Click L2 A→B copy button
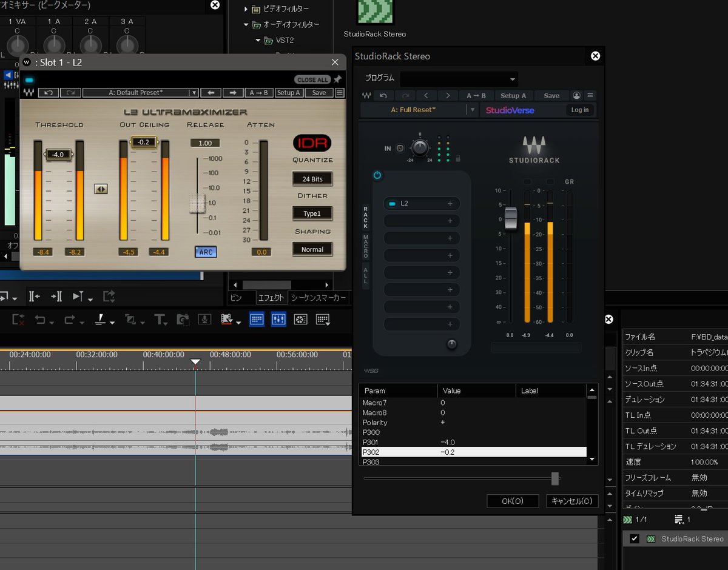The height and width of the screenshot is (570, 728). tap(258, 93)
